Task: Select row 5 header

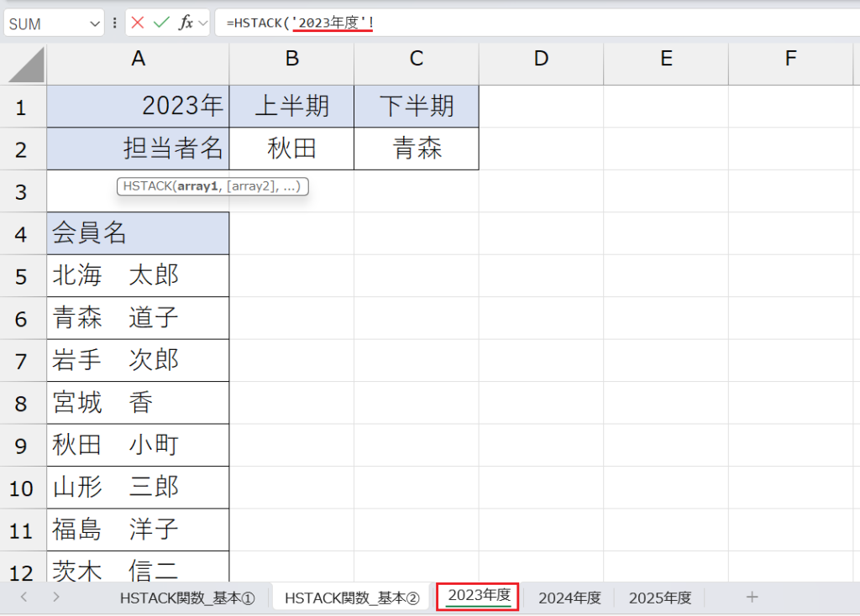Action: tap(23, 276)
